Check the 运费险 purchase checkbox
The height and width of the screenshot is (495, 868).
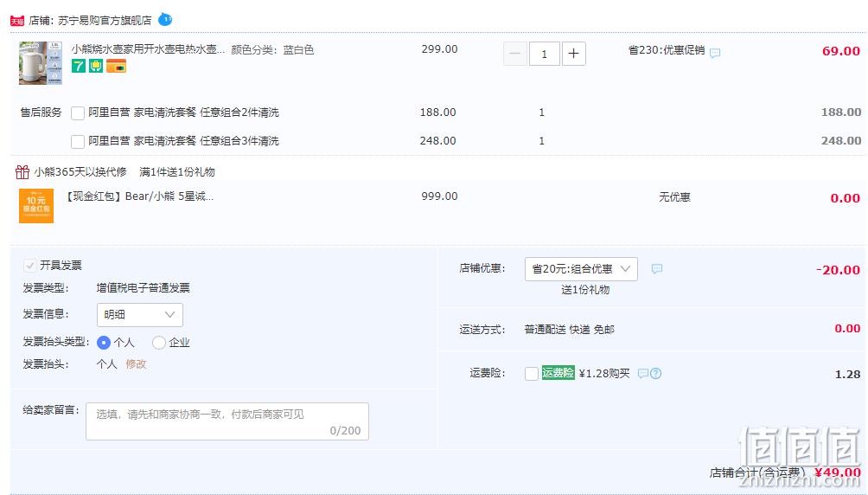pos(532,374)
